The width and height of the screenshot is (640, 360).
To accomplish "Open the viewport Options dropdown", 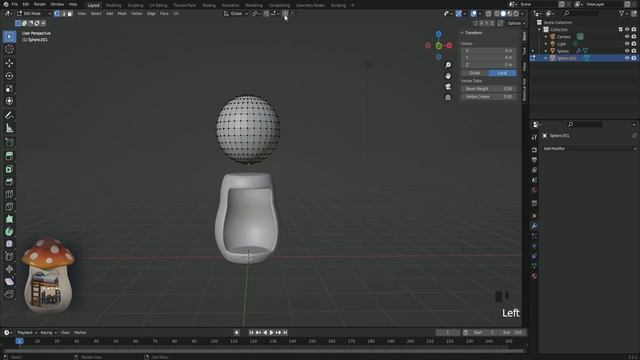I will (516, 23).
